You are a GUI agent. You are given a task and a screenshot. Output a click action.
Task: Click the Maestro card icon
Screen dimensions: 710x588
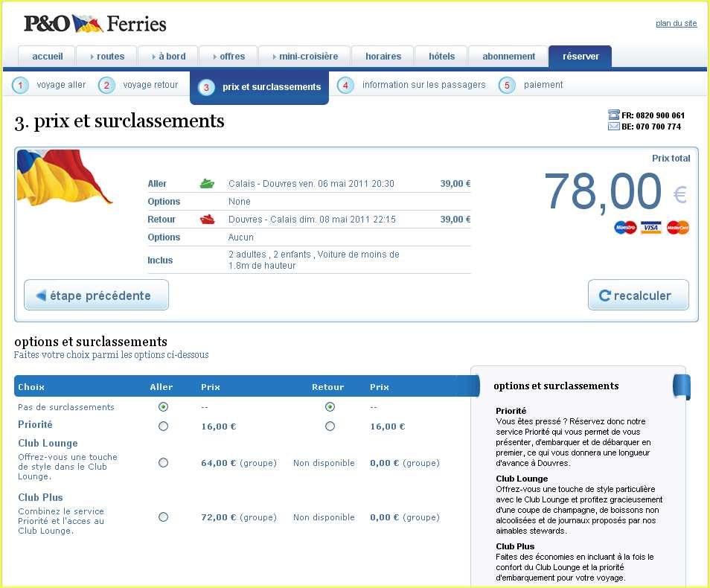[x=626, y=228]
